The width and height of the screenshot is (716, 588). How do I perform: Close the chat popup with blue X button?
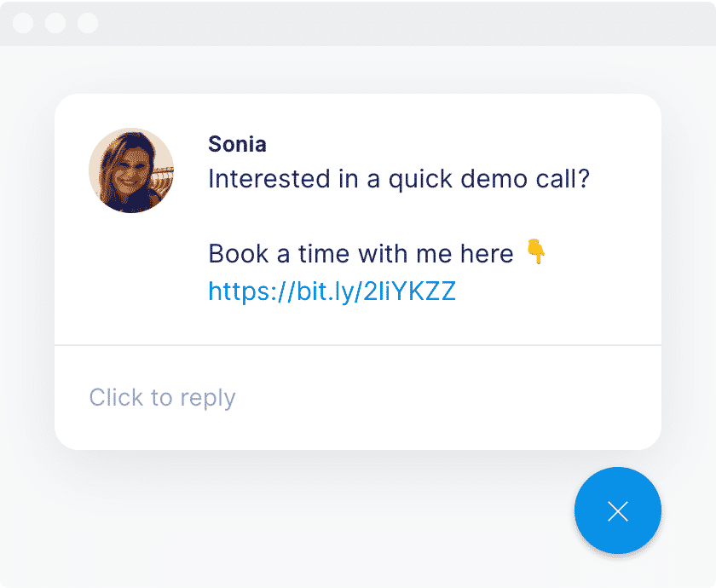click(617, 510)
